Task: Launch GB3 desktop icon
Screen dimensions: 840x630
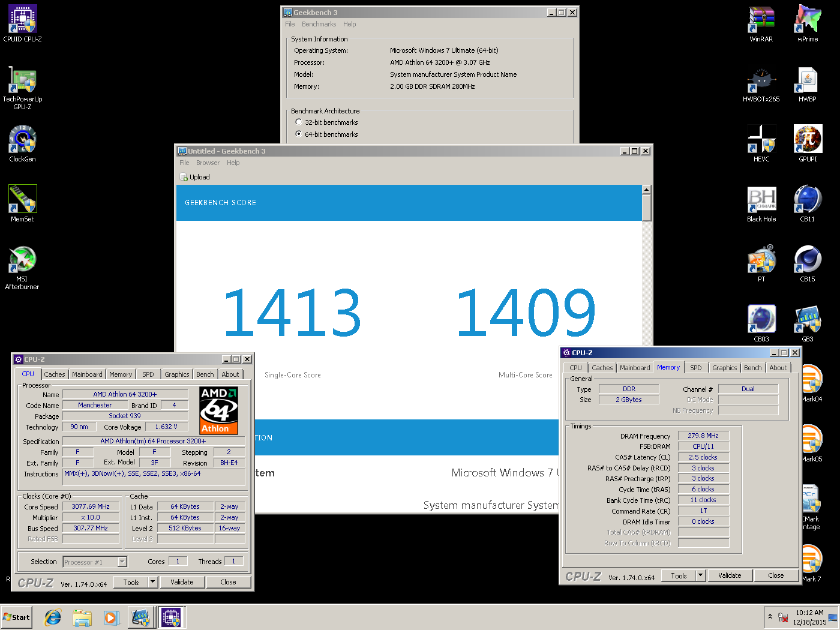Action: click(808, 324)
